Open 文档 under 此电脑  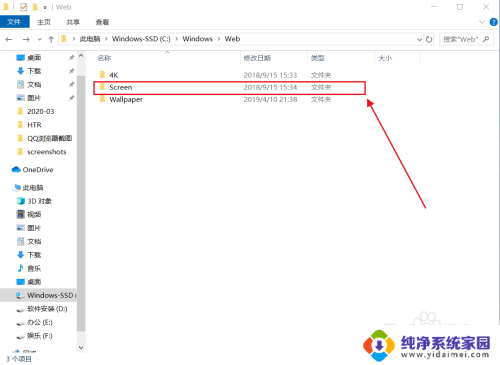pos(34,241)
